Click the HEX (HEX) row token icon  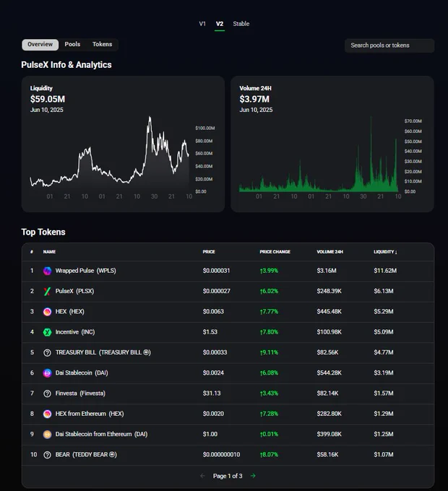click(x=47, y=312)
